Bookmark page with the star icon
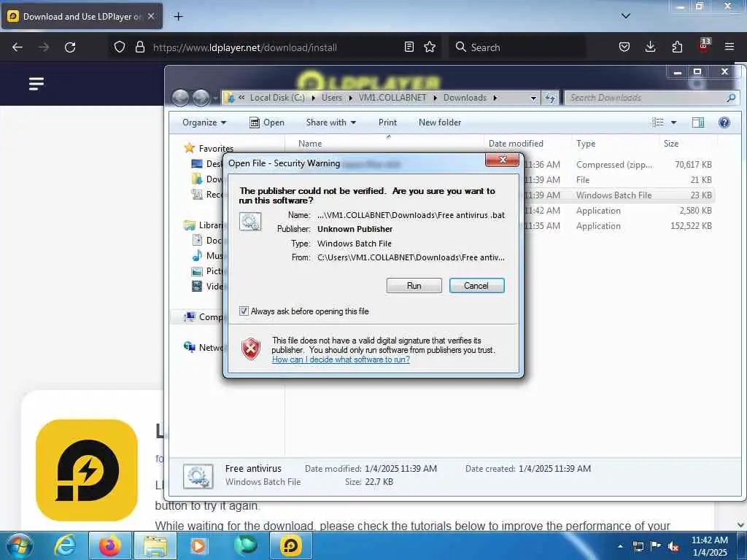Viewport: 747px width, 560px height. tap(430, 47)
